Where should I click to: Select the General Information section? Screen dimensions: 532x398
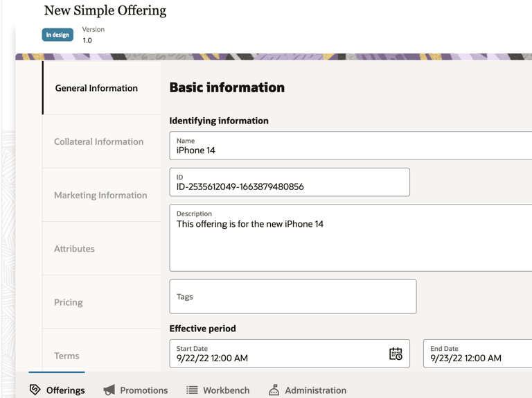96,88
